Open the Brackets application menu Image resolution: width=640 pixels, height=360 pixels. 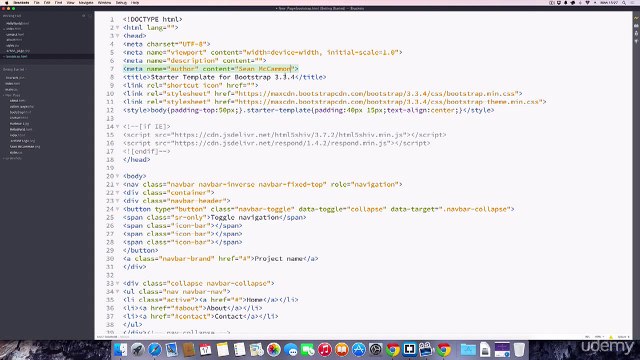tap(21, 3)
